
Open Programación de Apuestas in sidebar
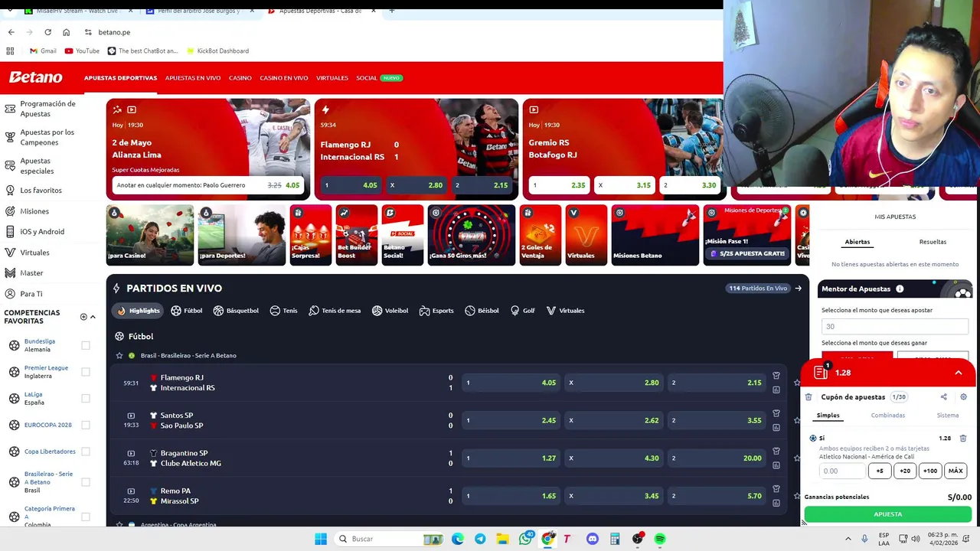[46, 109]
